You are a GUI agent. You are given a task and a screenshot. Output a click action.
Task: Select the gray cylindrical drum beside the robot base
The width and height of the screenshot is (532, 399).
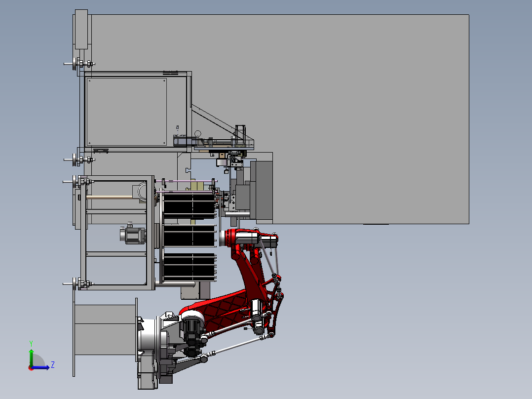click(105, 329)
